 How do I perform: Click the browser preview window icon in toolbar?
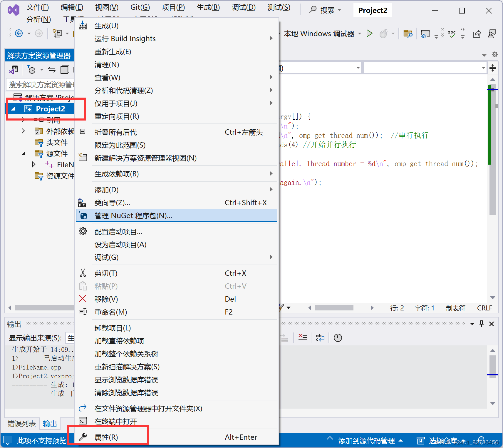coord(425,34)
